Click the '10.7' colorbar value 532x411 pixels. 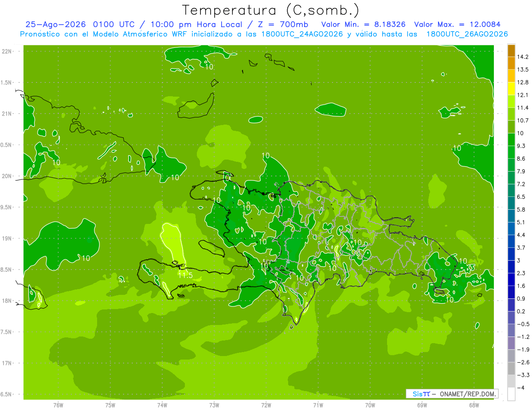[523, 121]
